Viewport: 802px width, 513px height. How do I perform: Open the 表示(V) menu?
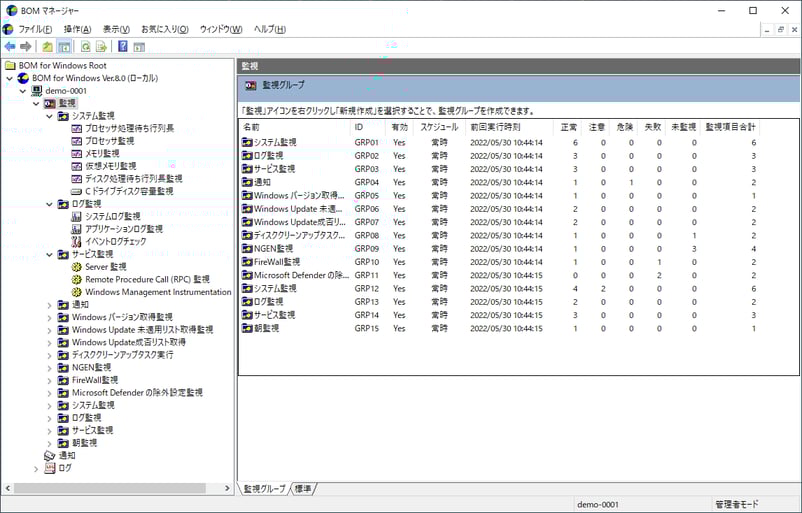[116, 29]
